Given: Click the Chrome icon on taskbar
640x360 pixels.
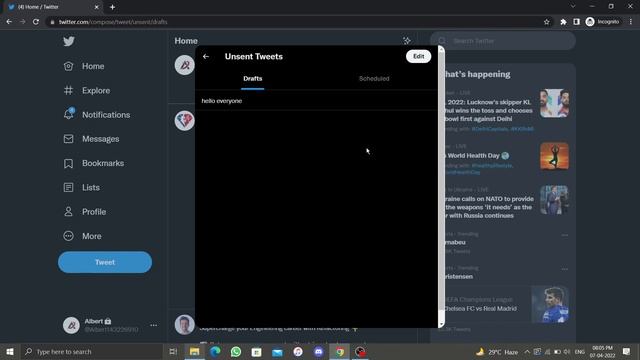Looking at the screenshot, I should [x=340, y=351].
